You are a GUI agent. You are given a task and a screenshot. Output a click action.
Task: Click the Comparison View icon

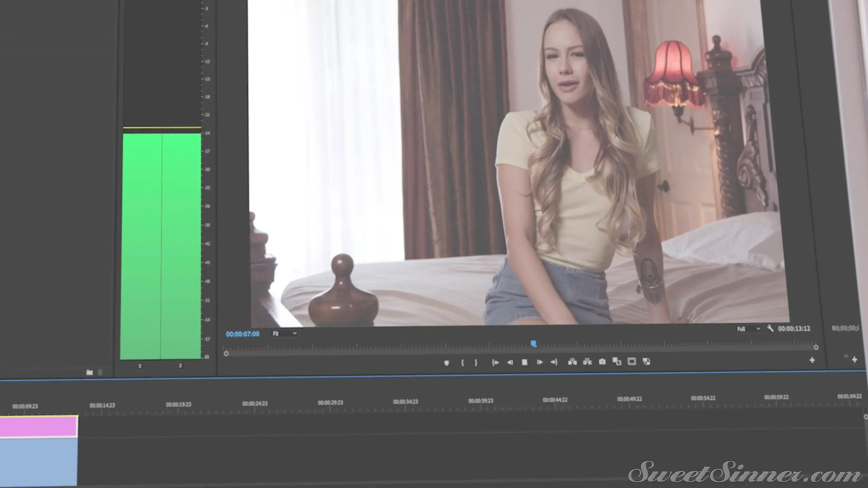tap(617, 361)
